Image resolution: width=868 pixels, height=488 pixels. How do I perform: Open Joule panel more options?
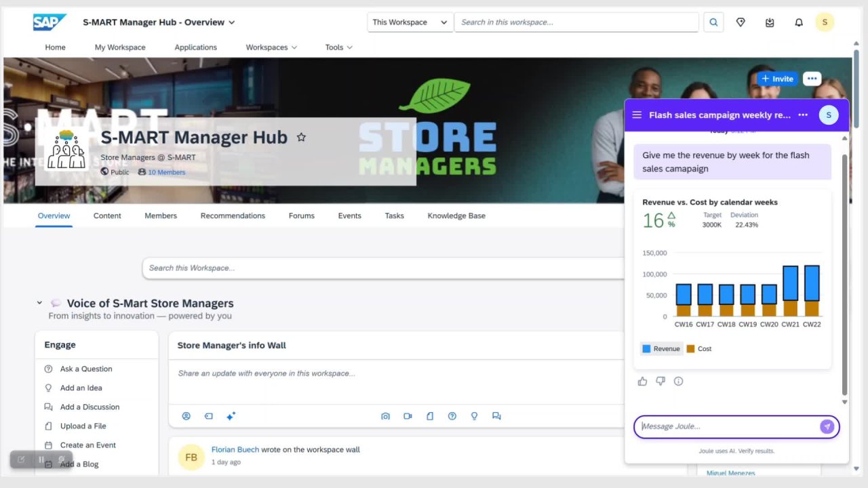803,115
